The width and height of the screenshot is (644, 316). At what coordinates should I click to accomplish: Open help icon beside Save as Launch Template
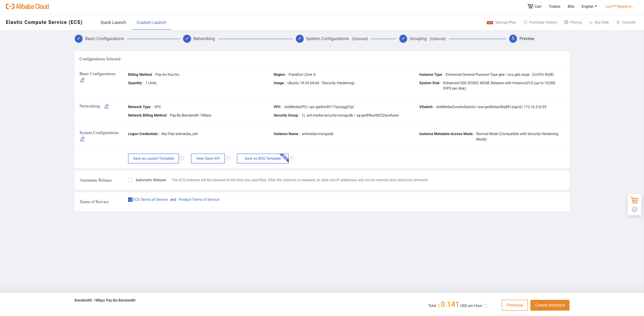tap(182, 158)
